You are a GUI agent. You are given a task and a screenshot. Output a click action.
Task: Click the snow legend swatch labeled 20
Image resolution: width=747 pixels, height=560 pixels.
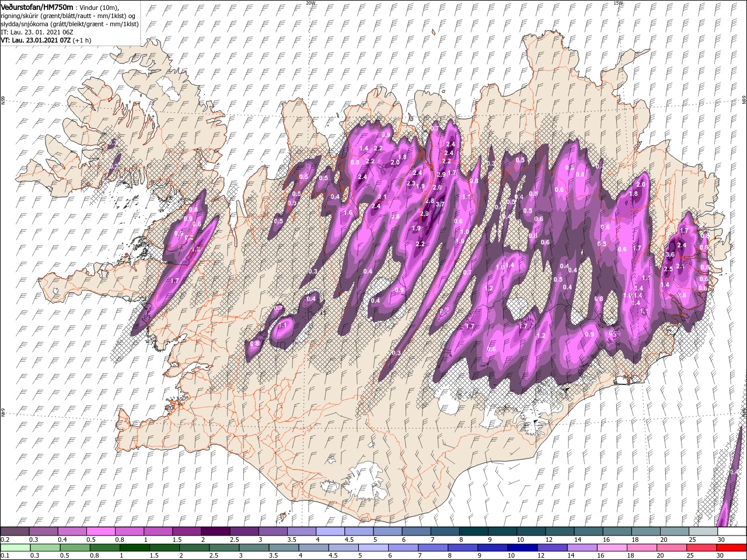(x=673, y=531)
